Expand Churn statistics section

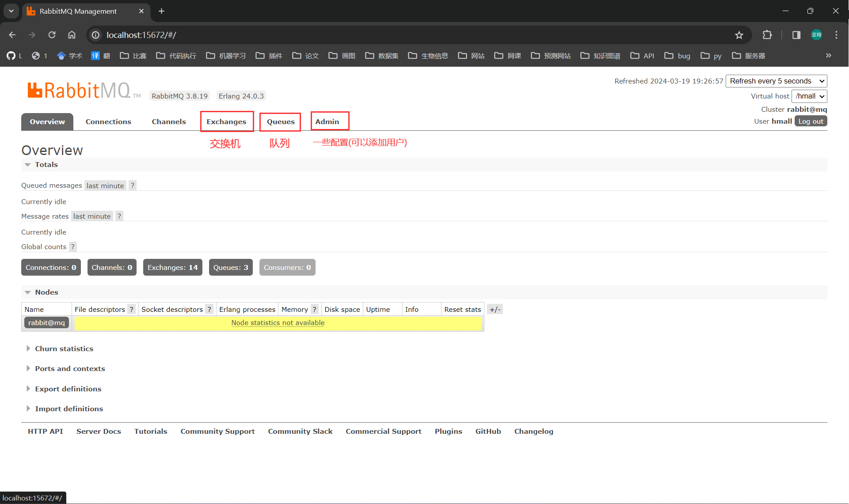point(64,349)
